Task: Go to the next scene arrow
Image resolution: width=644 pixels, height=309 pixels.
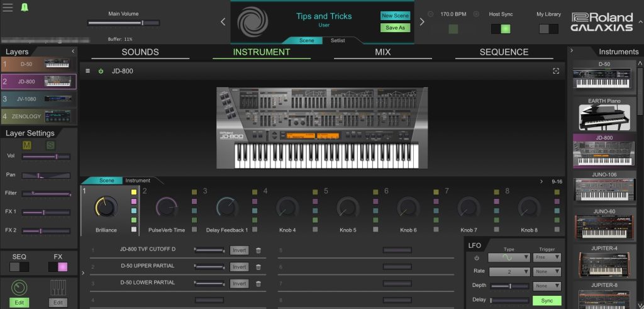Action: click(x=422, y=22)
